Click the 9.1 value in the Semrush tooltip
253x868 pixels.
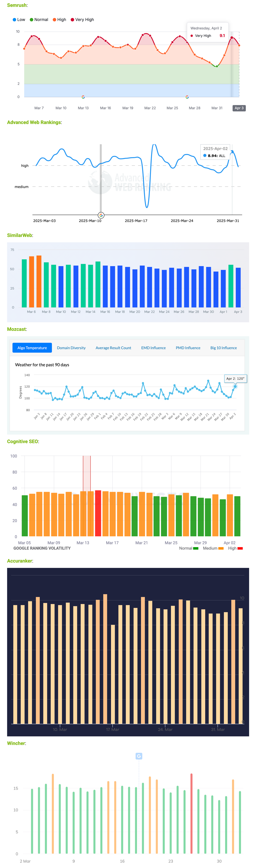(x=222, y=35)
